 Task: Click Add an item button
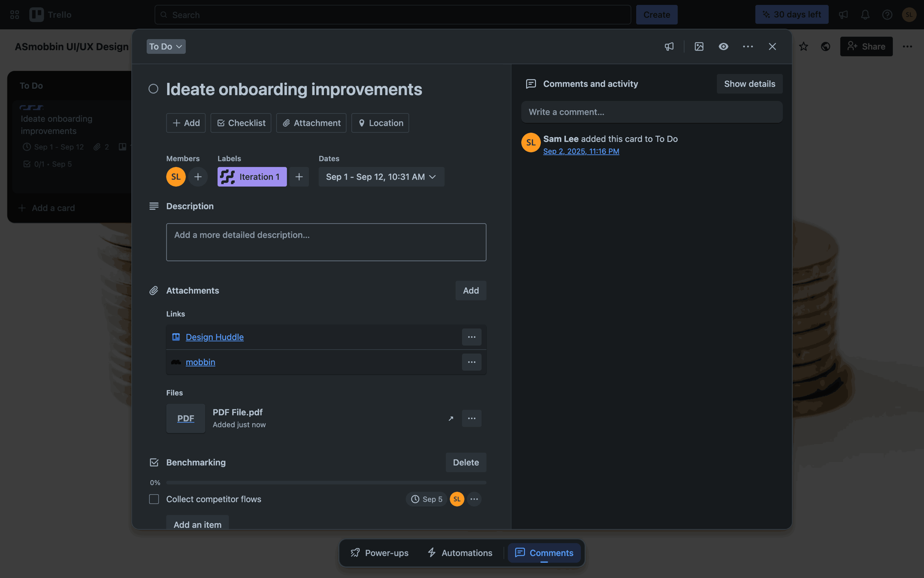(x=197, y=524)
